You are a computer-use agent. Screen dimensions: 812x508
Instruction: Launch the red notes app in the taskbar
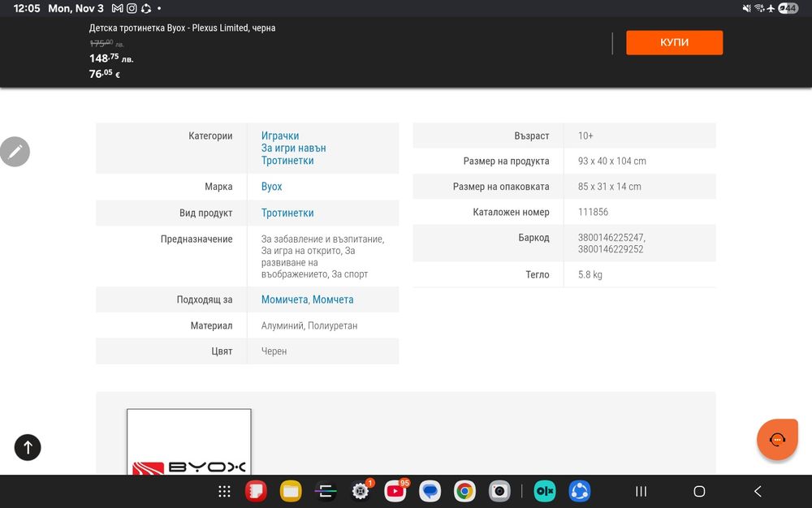click(x=256, y=492)
